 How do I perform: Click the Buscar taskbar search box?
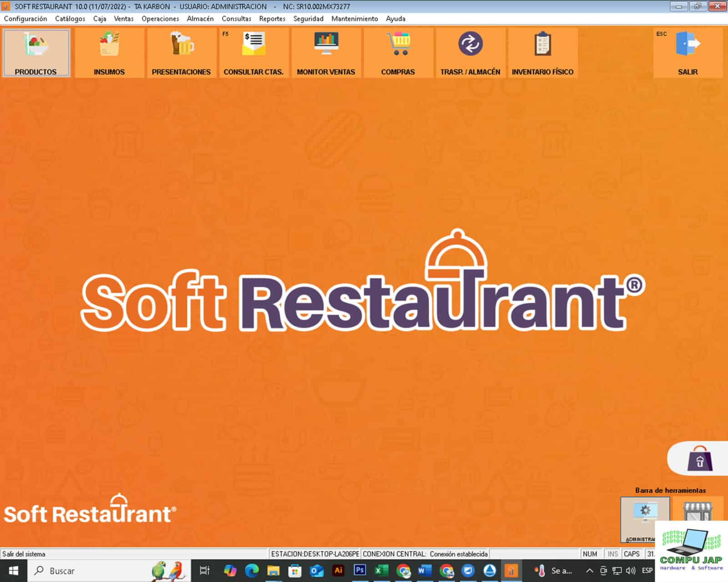click(109, 571)
